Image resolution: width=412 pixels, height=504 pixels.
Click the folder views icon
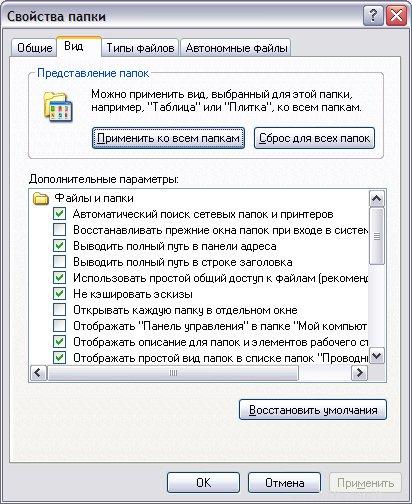[x=57, y=107]
